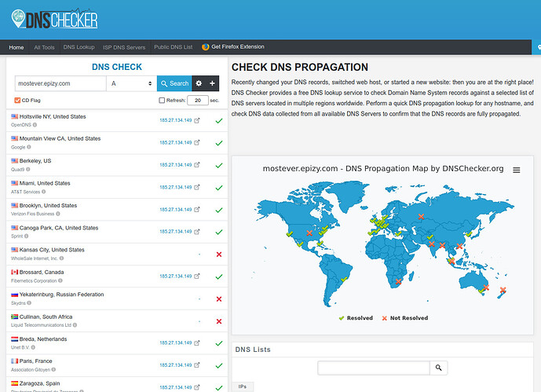Screen dimensions: 541x392
Task: Click the CHECK DNS PROPAGATION heading
Action: [299, 68]
